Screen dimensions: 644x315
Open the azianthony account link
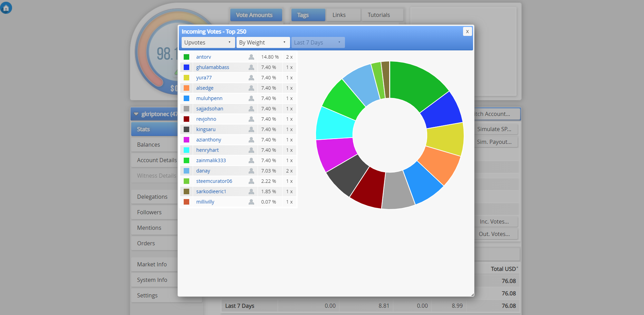pyautogui.click(x=209, y=140)
